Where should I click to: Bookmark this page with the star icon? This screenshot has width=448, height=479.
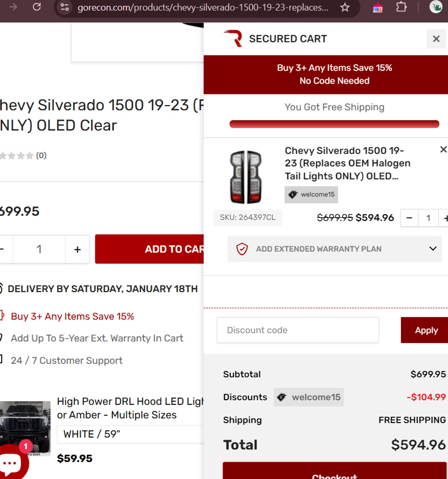tap(345, 7)
